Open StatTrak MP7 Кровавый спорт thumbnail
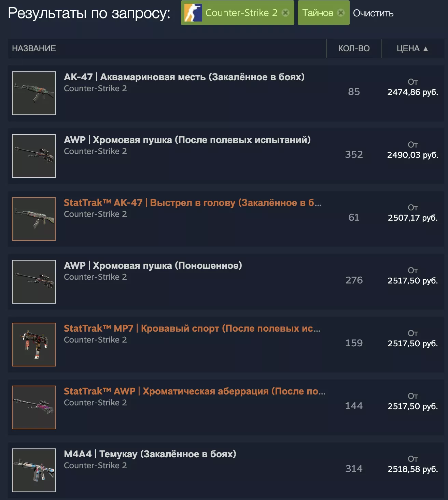This screenshot has height=500, width=448. 34,345
